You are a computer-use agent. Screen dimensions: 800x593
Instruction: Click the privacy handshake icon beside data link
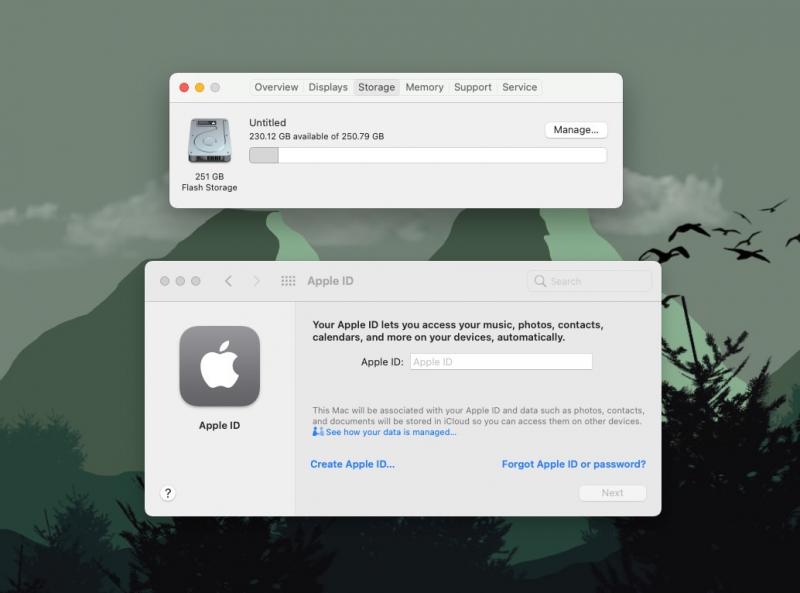tap(318, 432)
